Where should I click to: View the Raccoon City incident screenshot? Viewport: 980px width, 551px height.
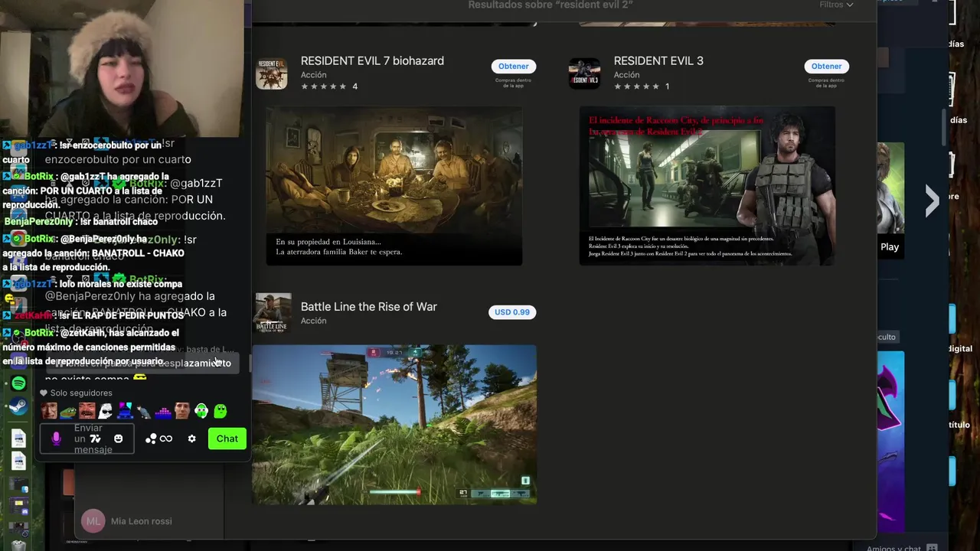tap(707, 186)
